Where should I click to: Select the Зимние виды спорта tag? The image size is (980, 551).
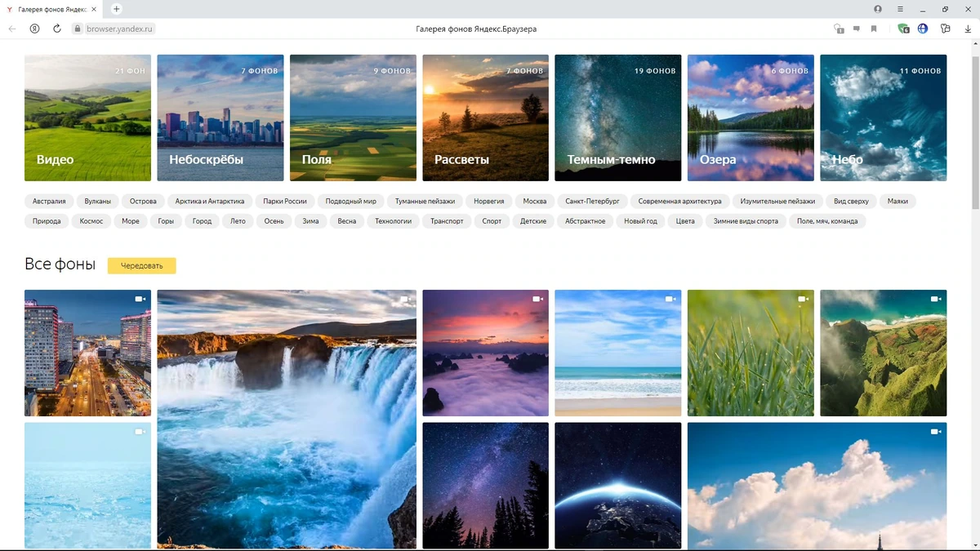[746, 221]
